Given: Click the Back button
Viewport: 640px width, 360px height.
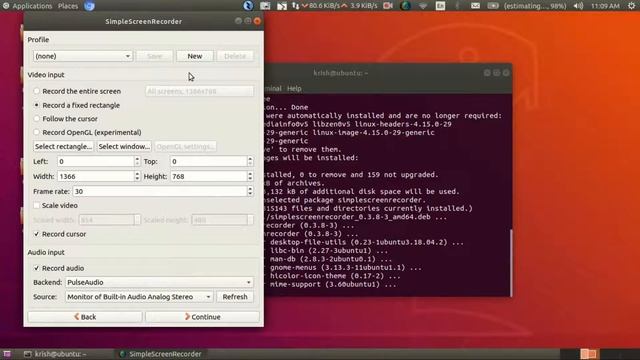Looking at the screenshot, I should click(85, 317).
